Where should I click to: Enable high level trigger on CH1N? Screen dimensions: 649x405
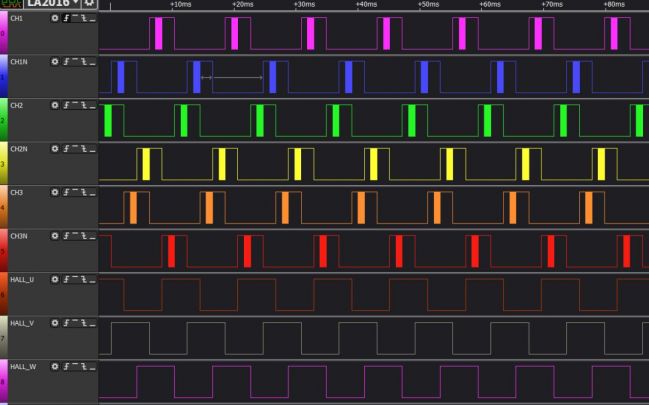76,61
